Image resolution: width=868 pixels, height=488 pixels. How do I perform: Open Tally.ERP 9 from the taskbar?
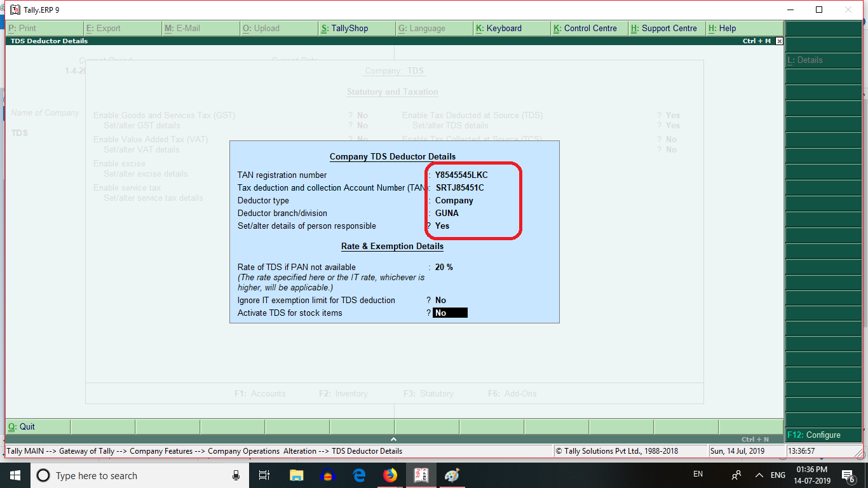click(421, 475)
